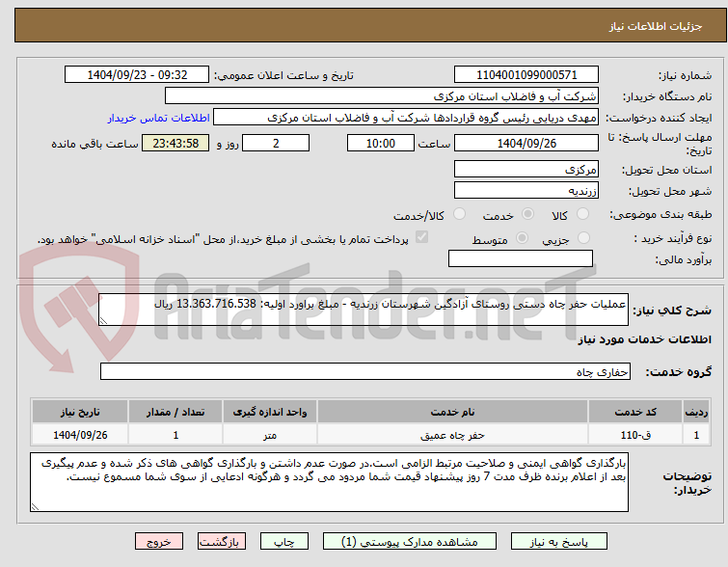Click the deadline hour field 10:00

380,143
